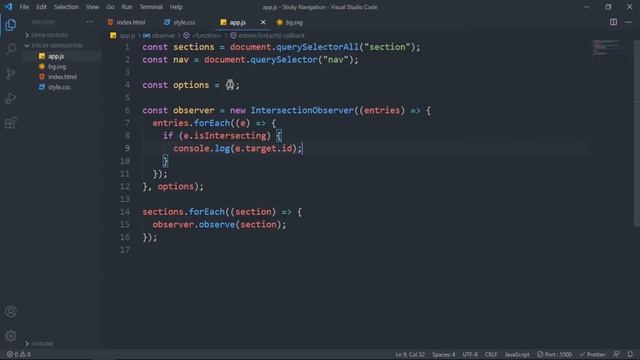Open the Help menu
This screenshot has width=640, height=360.
click(176, 7)
